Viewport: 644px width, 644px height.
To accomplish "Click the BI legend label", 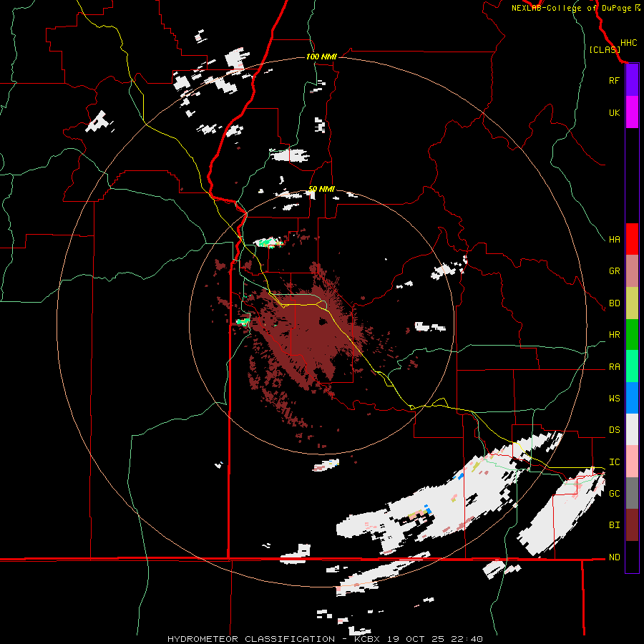I will click(x=614, y=525).
